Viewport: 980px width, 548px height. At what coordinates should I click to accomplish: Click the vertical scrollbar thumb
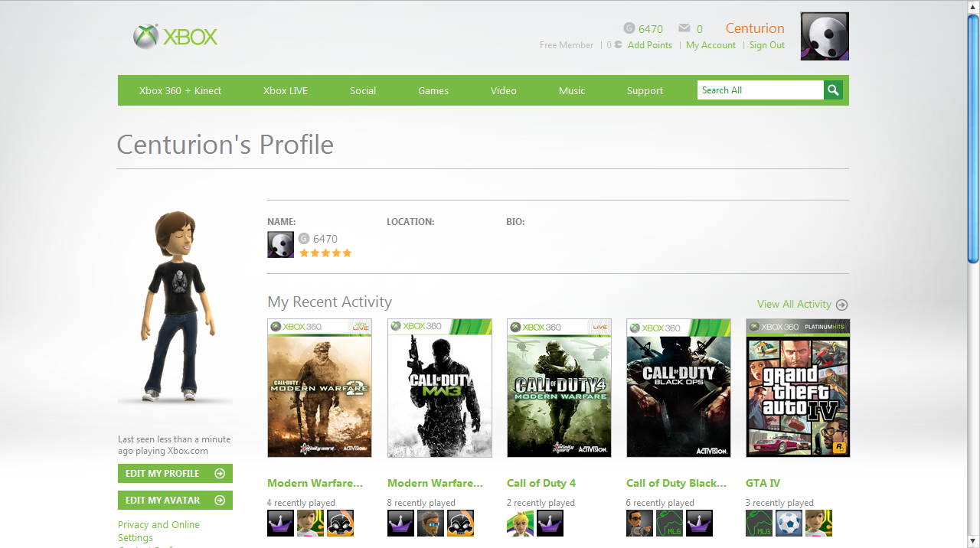pos(973,139)
